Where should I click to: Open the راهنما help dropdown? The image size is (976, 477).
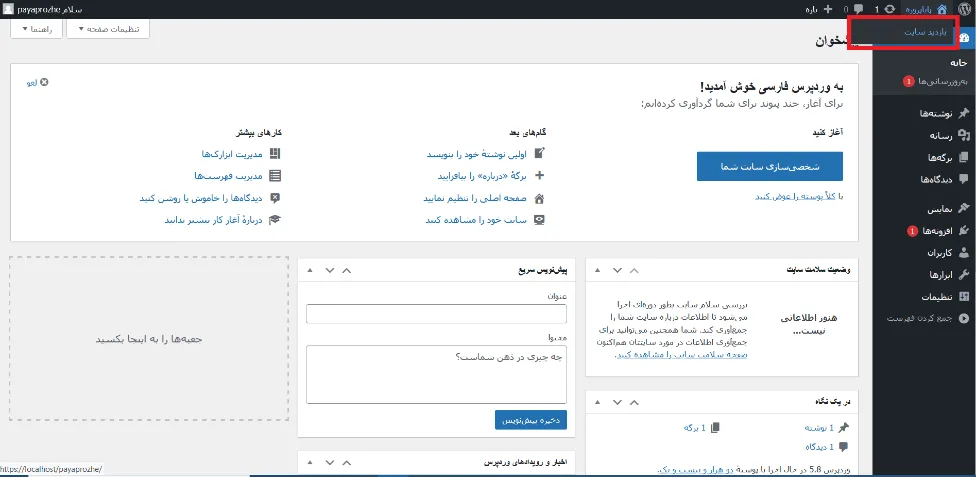point(37,29)
